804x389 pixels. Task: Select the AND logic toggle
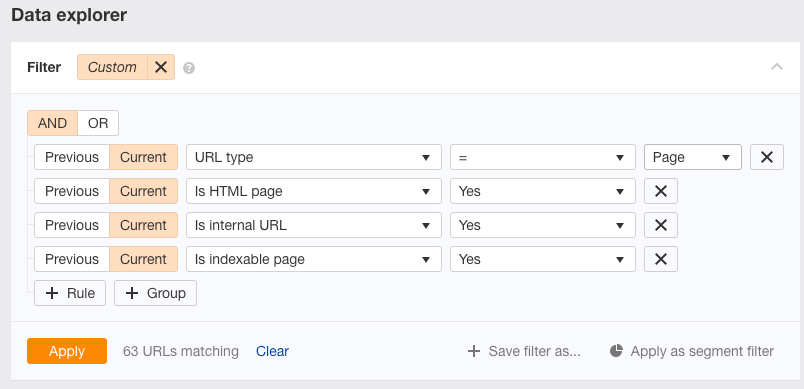point(52,123)
